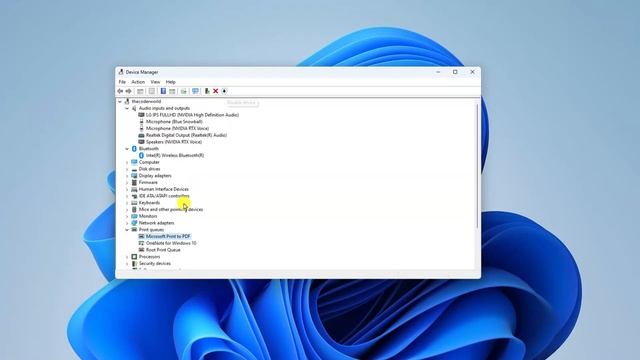Image resolution: width=640 pixels, height=360 pixels.
Task: Maximize the Device Manager window
Action: 455,72
